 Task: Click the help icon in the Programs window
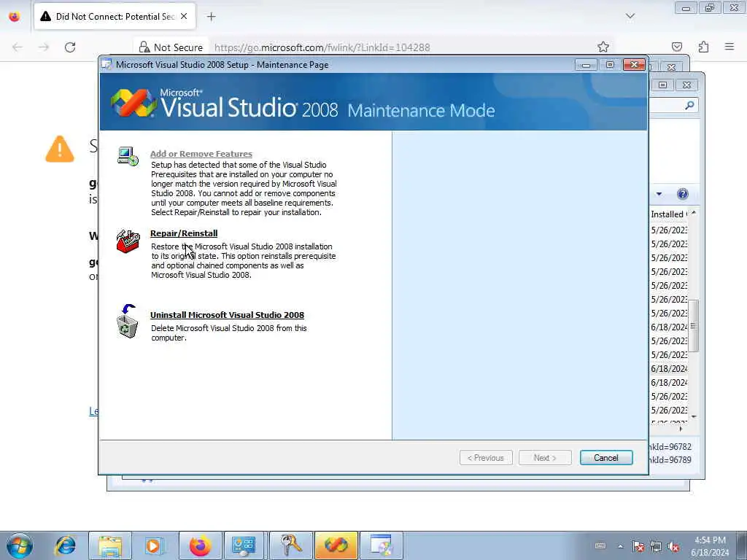tap(682, 194)
